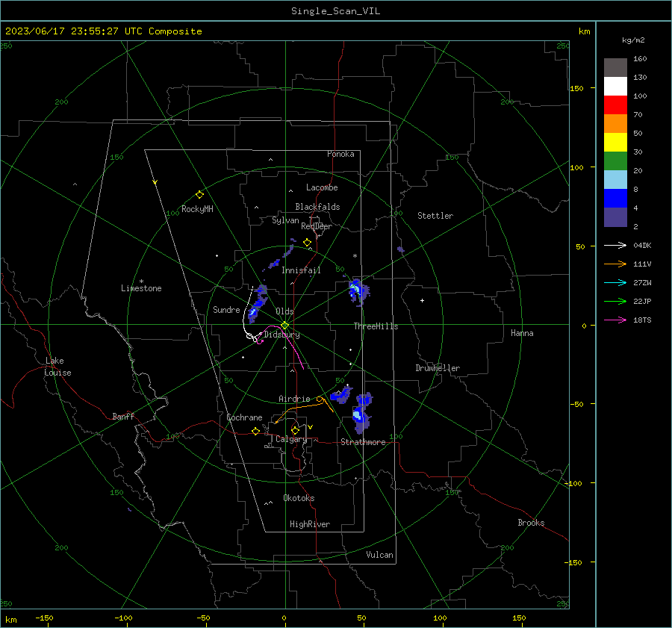Click the 04DK legend text label

point(642,245)
